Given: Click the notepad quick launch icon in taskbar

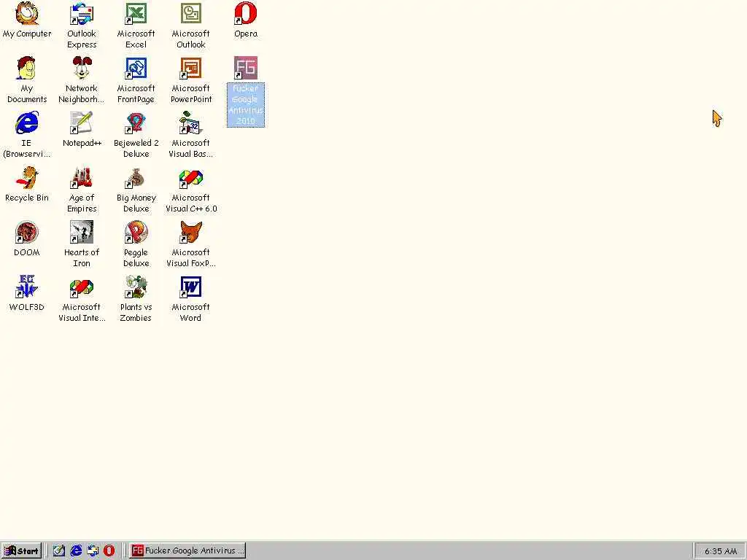Looking at the screenshot, I should click(x=59, y=551).
